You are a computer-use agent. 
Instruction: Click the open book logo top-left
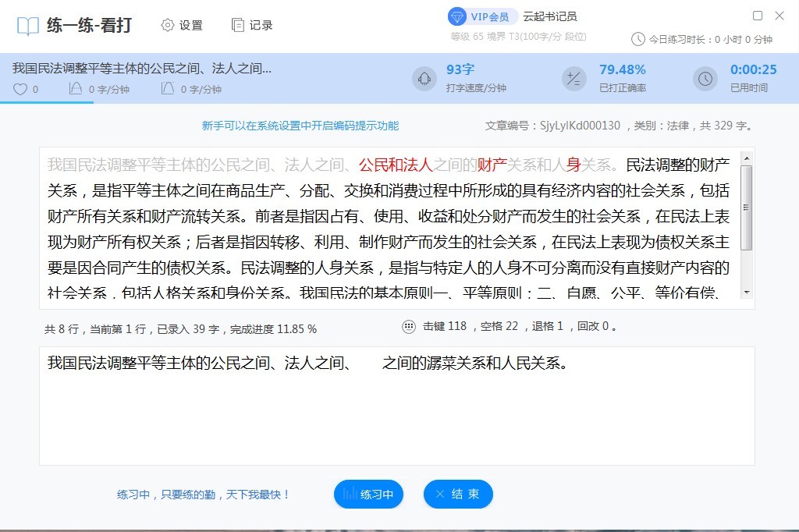[28, 24]
